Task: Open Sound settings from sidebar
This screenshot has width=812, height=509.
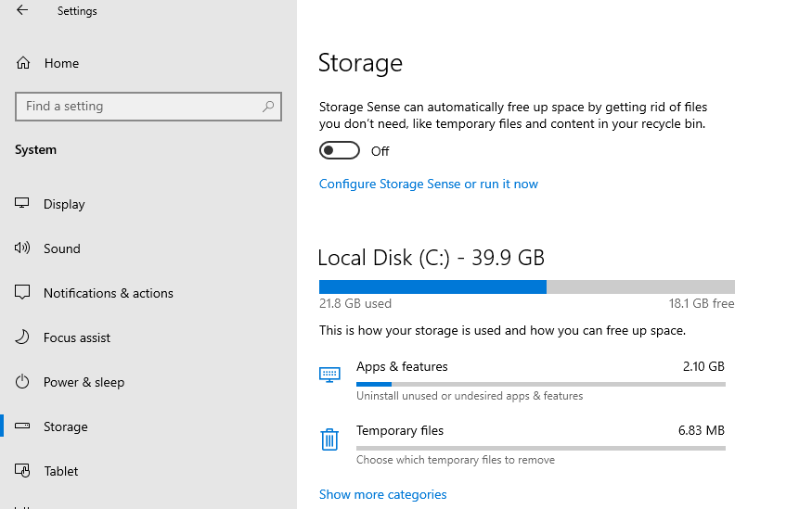Action: (x=61, y=248)
